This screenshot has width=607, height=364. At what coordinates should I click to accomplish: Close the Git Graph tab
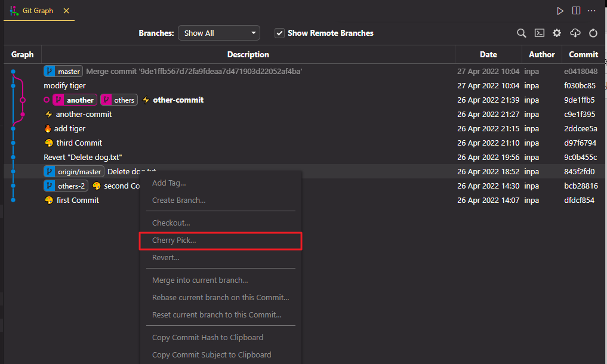[x=66, y=11]
